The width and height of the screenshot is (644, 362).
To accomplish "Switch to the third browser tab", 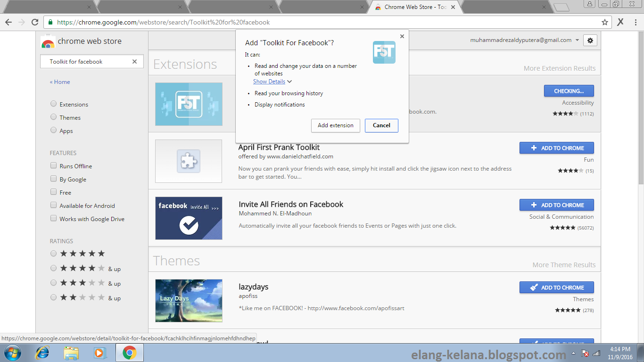I will point(231,7).
